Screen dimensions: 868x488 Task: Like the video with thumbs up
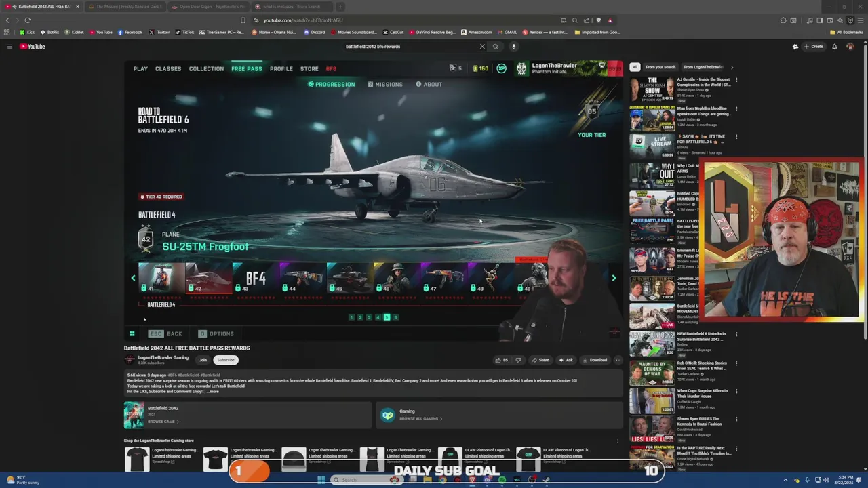click(x=502, y=360)
